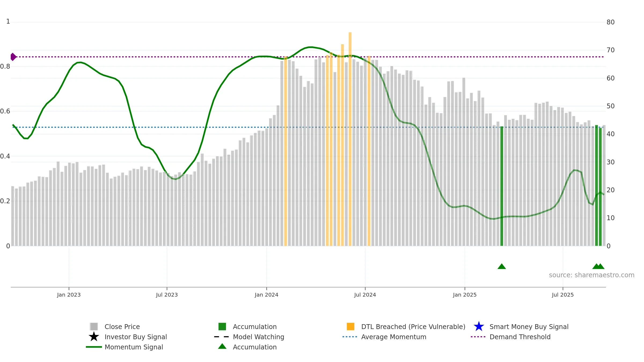Click the accumulation triangle marker near March 2025
Viewport: 644px width, 362px height.
pyautogui.click(x=502, y=266)
